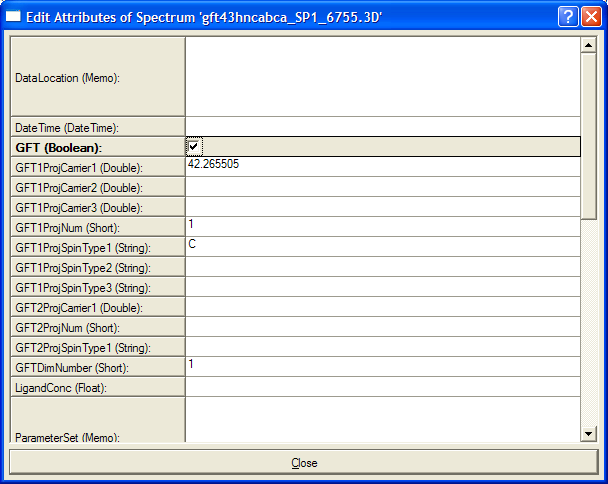Edit GFT1ProjSpinType1 value C

(382, 247)
